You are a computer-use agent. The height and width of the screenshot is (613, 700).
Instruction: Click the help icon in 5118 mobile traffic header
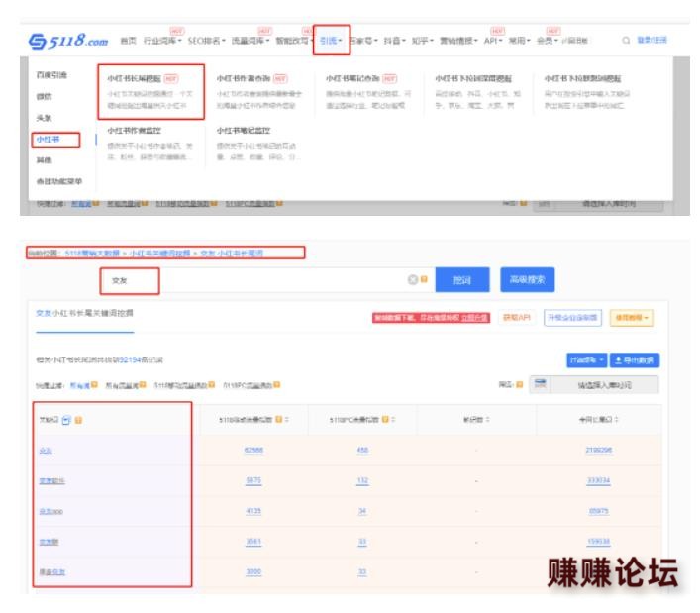[x=278, y=419]
